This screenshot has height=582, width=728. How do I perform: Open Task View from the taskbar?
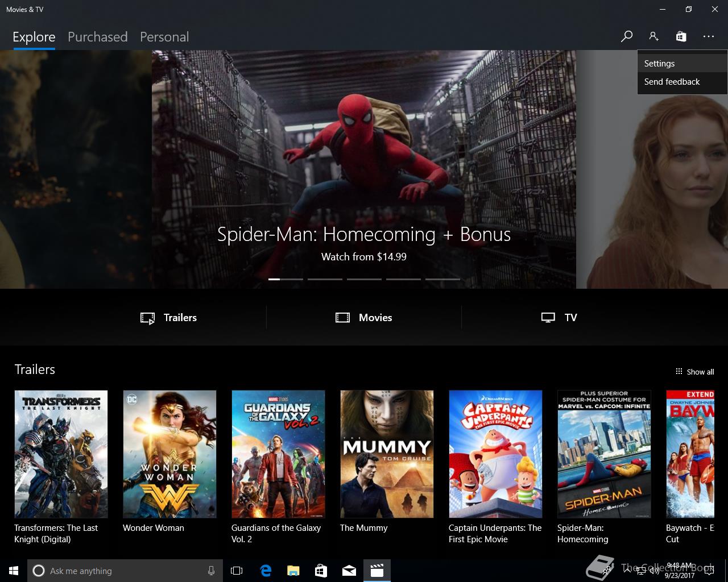(x=237, y=571)
